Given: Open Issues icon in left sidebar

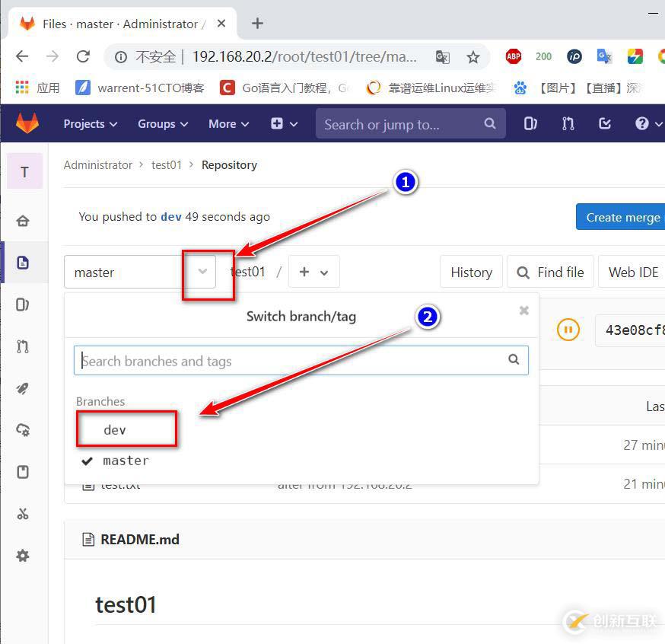Looking at the screenshot, I should [23, 304].
